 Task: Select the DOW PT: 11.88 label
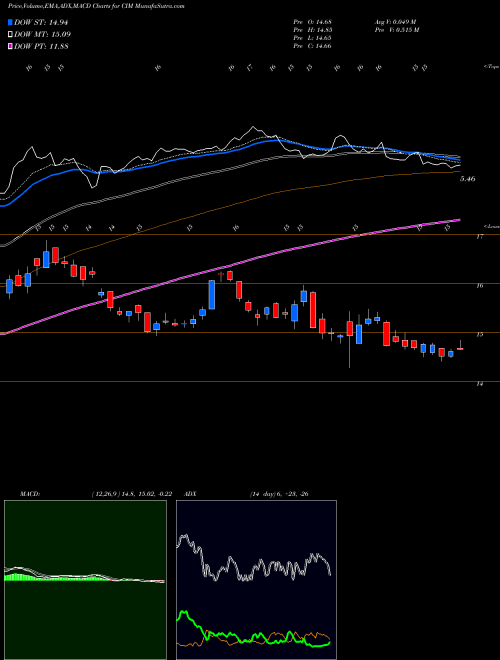tap(41, 46)
